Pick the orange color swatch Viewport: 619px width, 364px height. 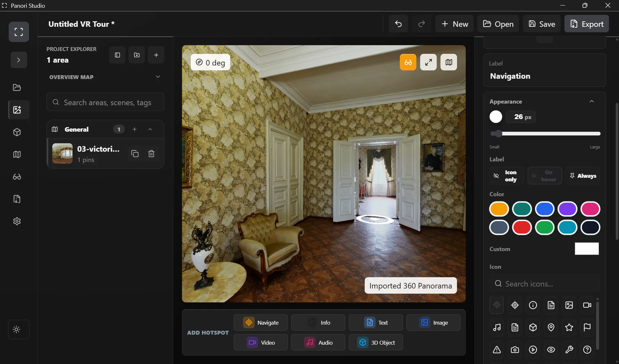[499, 209]
